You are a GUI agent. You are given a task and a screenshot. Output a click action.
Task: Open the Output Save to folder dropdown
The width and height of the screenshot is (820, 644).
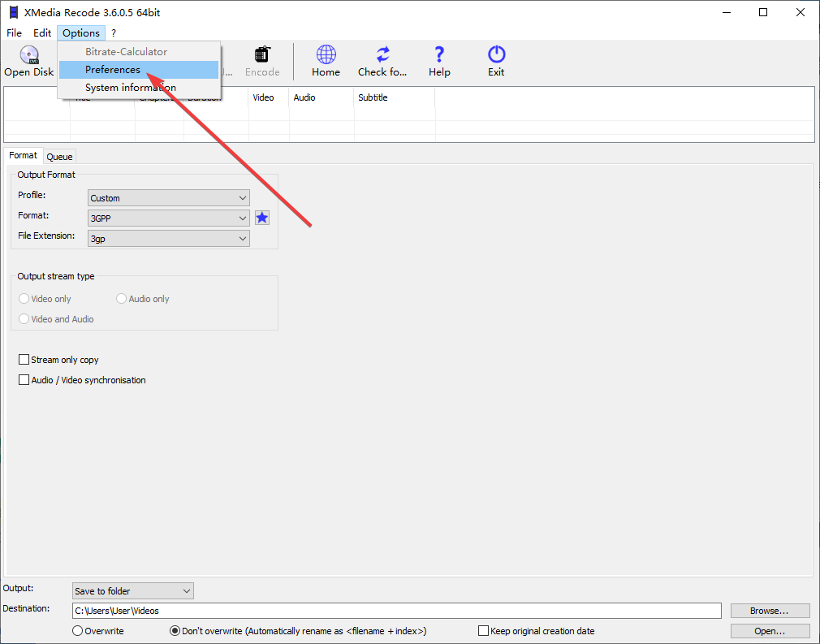pos(133,590)
